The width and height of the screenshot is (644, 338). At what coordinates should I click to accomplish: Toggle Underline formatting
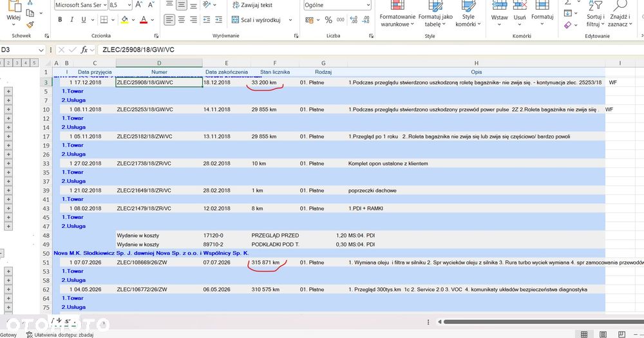click(x=84, y=20)
